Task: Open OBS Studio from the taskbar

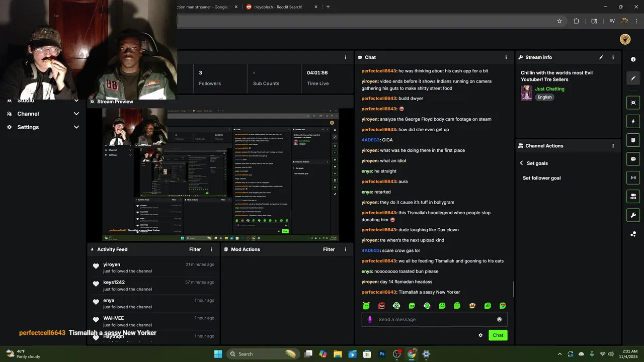Action: point(396,354)
